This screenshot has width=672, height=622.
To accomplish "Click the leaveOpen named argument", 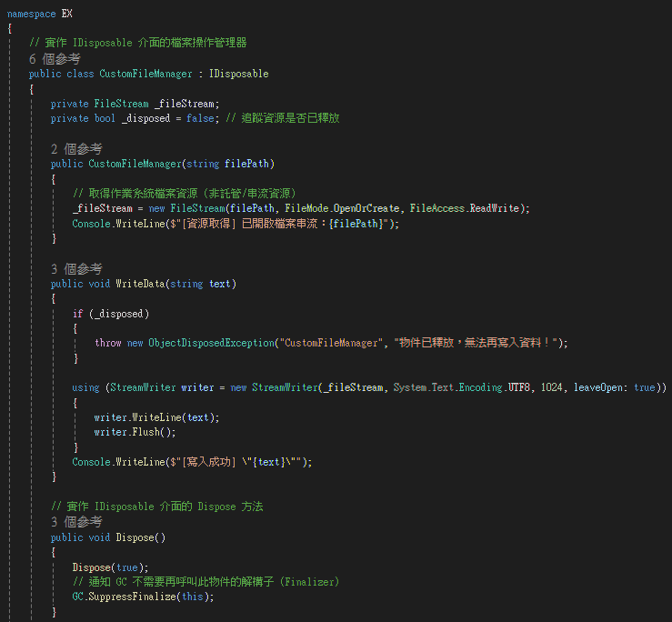I will point(597,387).
